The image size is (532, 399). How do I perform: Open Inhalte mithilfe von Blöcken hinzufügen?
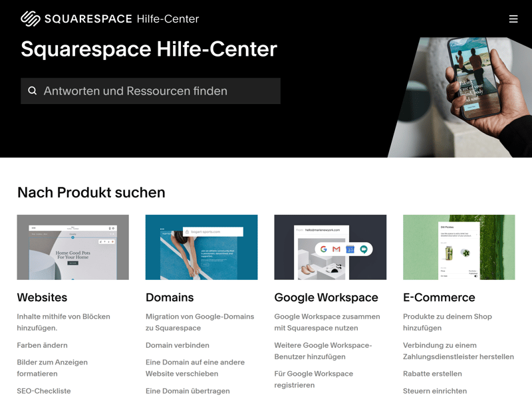pyautogui.click(x=63, y=323)
